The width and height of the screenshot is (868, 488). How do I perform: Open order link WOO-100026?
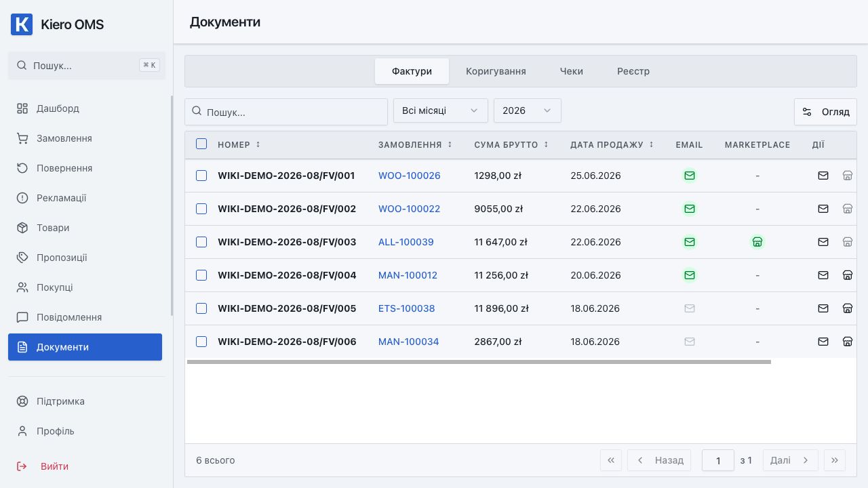tap(410, 176)
